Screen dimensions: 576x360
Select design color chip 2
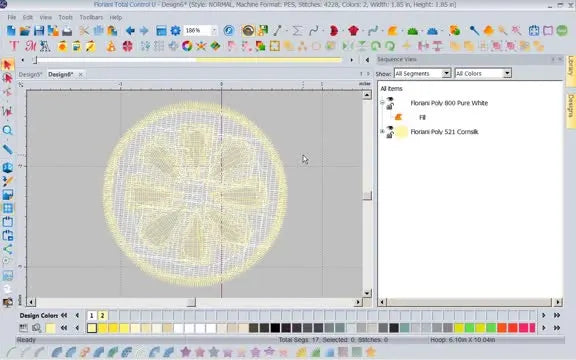(x=102, y=315)
